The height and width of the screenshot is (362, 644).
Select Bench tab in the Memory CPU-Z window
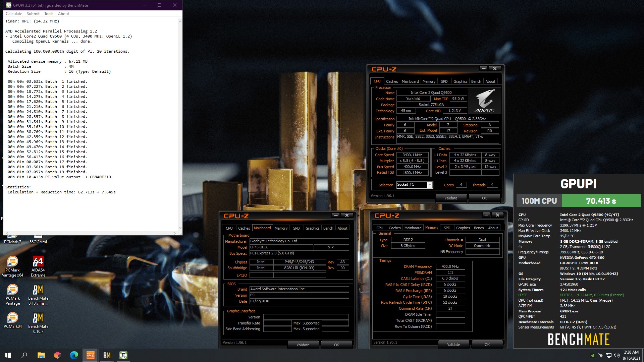pos(479,228)
